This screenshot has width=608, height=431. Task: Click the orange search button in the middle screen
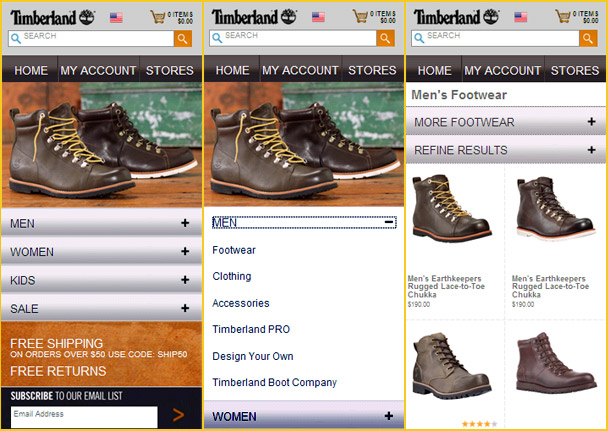click(385, 38)
